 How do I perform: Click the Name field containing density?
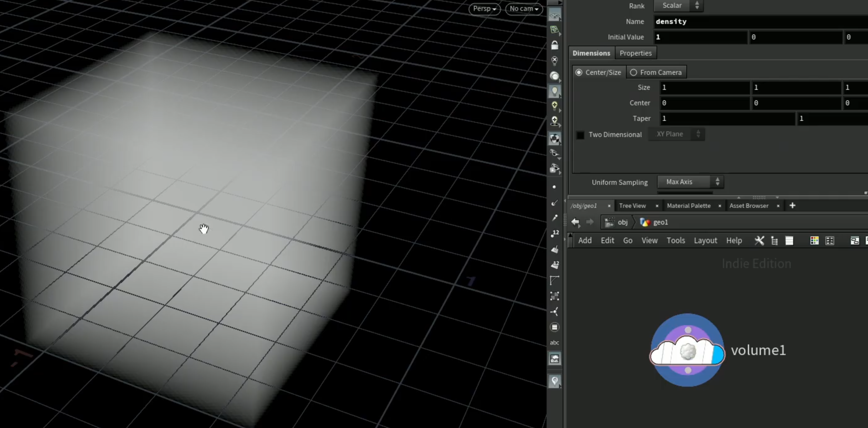[761, 21]
